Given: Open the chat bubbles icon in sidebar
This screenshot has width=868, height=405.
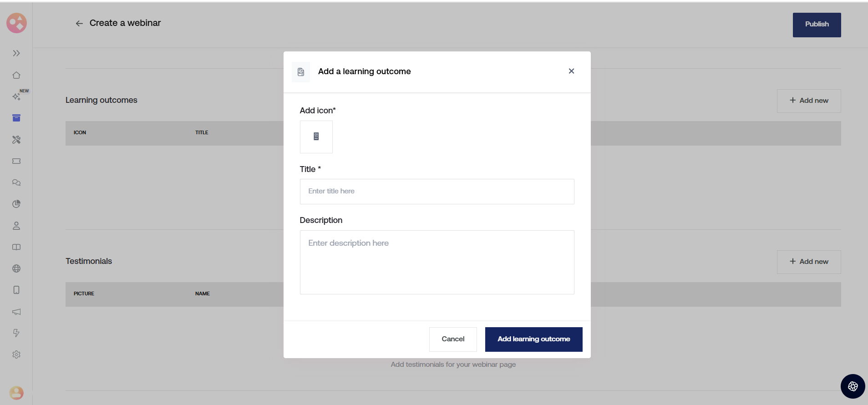Looking at the screenshot, I should click(16, 182).
